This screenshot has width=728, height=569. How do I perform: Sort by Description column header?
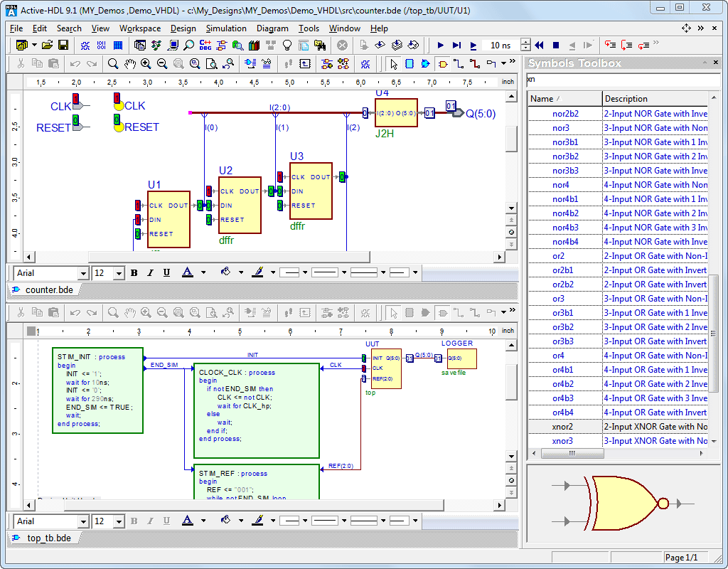click(x=655, y=98)
